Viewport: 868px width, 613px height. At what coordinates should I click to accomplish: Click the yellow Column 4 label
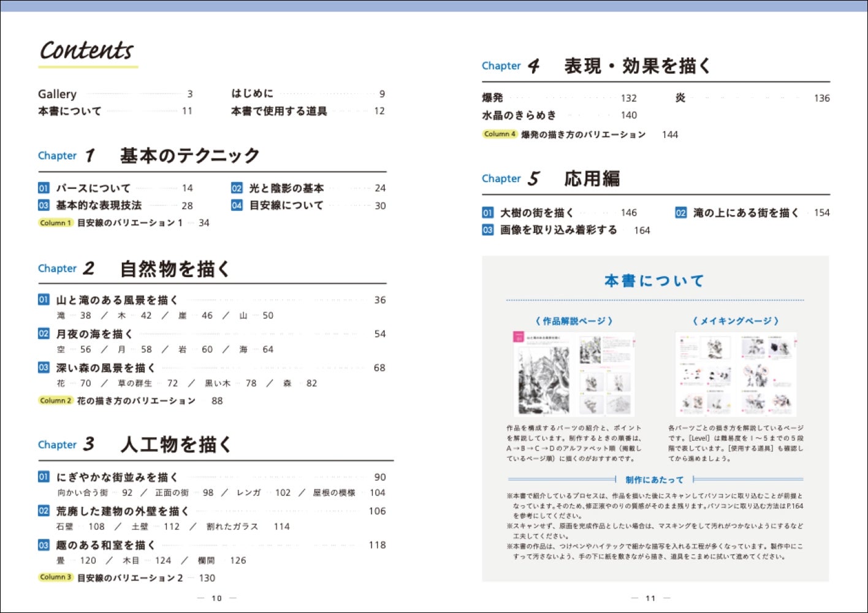(x=500, y=134)
